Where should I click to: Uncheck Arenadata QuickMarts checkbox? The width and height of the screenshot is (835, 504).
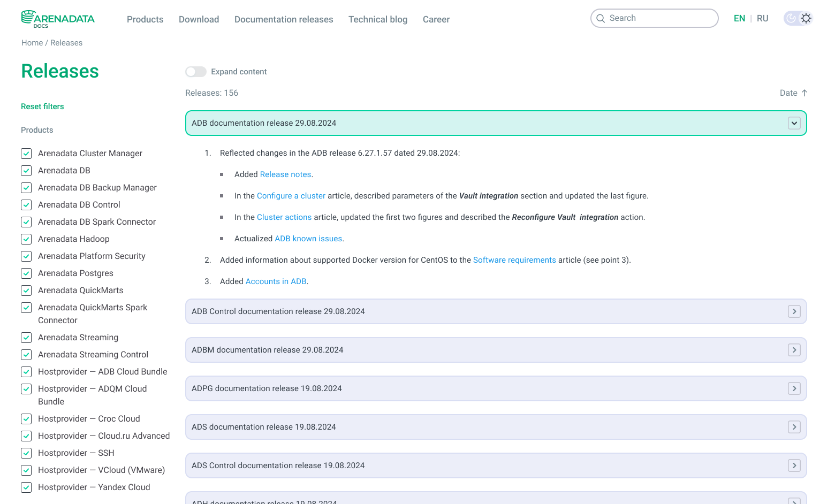26,291
